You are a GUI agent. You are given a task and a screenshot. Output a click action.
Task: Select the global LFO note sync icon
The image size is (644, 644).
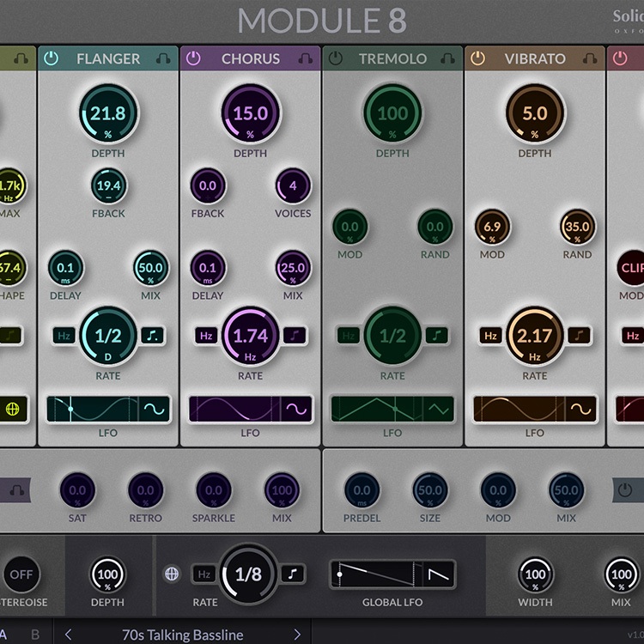[x=295, y=574]
